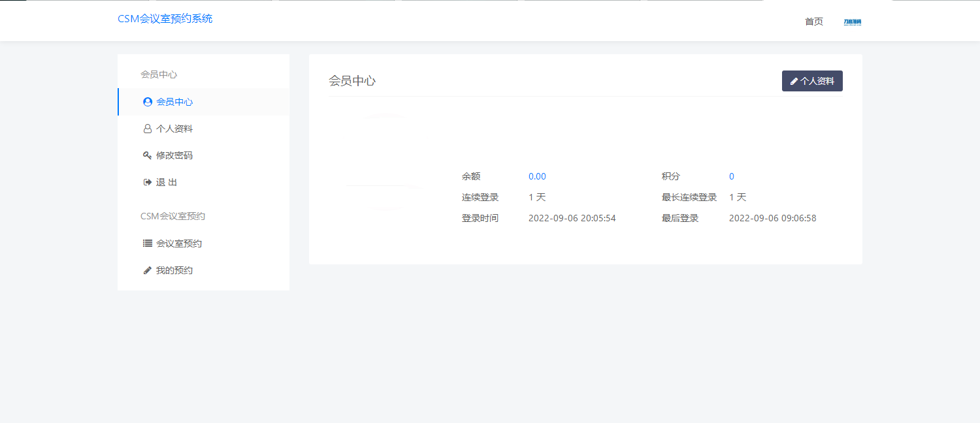980x423 pixels.
Task: Click the points value 0 link
Action: coord(731,176)
